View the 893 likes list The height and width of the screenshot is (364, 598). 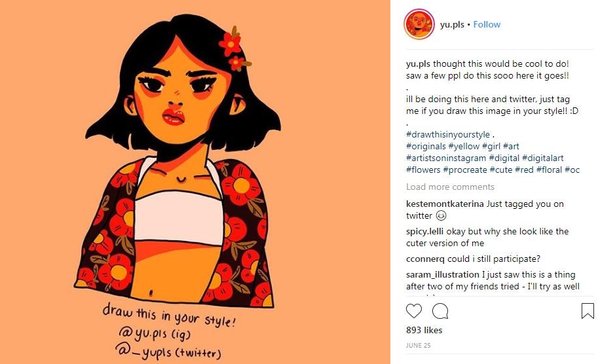(424, 330)
